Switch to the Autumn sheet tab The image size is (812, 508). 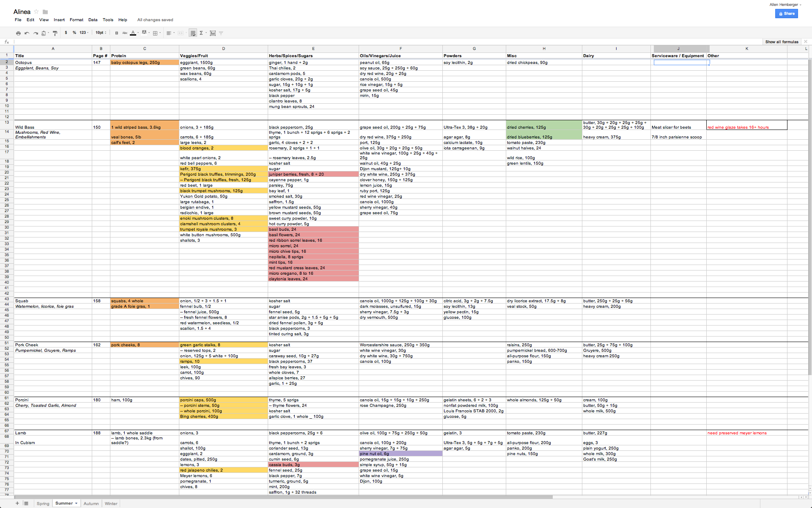click(91, 503)
